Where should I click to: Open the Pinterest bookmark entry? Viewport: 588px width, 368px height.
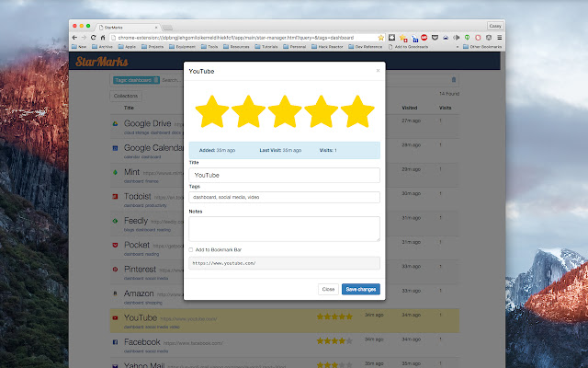click(x=140, y=270)
